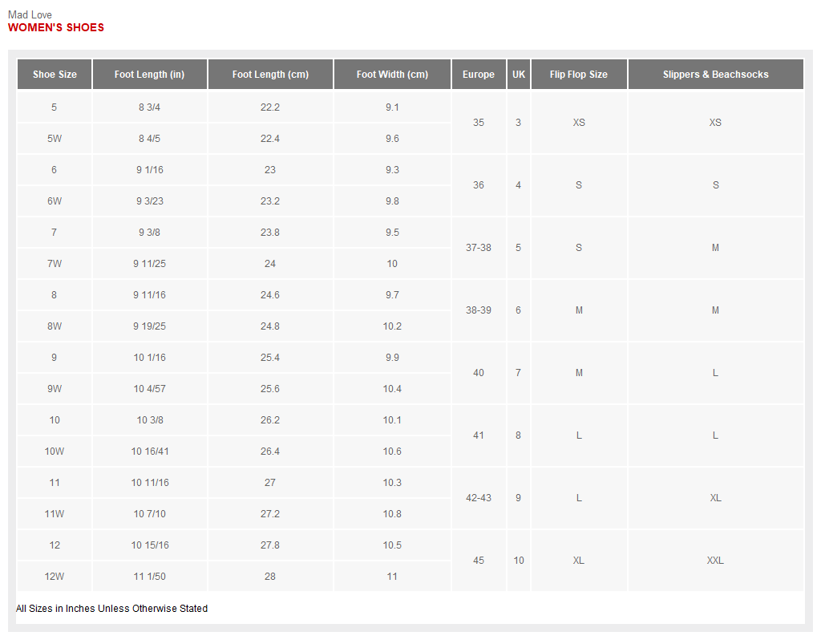Click the WOMEN'S SHOES red heading

(x=56, y=27)
